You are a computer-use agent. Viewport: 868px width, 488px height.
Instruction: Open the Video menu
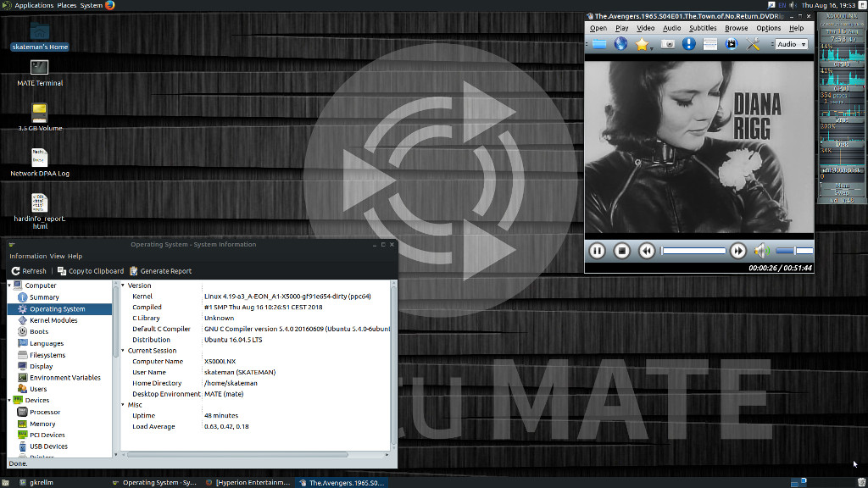click(x=645, y=28)
